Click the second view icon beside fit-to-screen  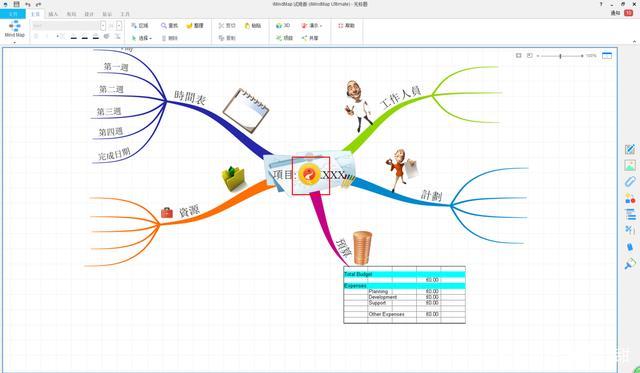pyautogui.click(x=529, y=56)
